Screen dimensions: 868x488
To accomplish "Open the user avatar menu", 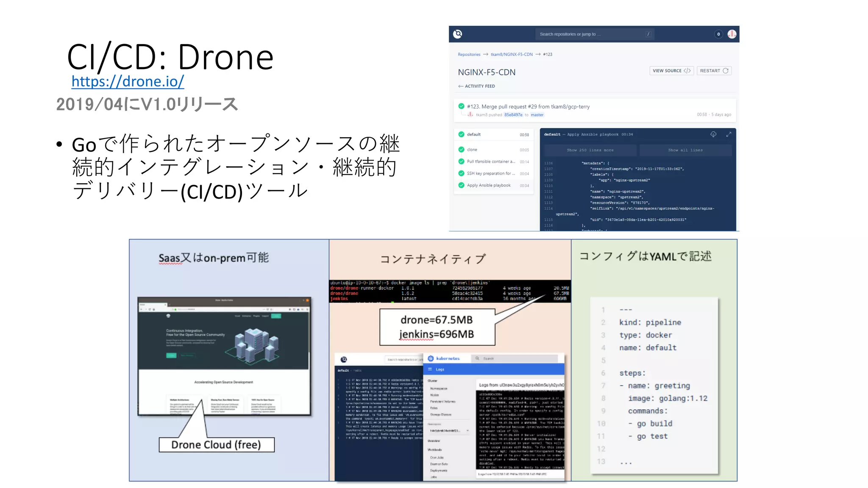I will (732, 34).
